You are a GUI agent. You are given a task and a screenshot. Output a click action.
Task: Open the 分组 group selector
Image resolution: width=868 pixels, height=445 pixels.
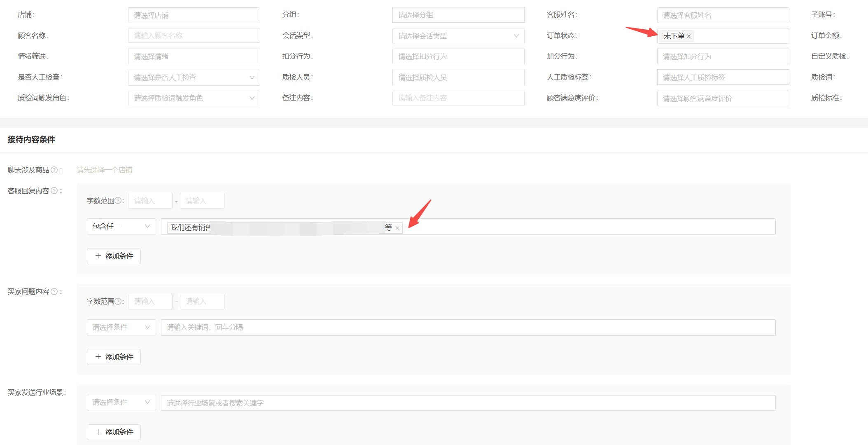[x=458, y=15]
